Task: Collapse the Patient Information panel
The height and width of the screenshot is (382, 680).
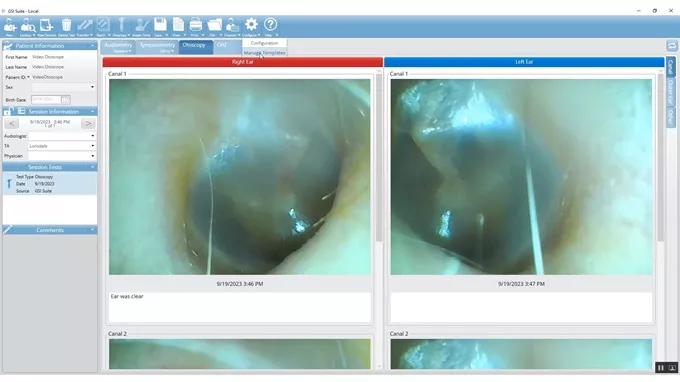Action: [92, 46]
